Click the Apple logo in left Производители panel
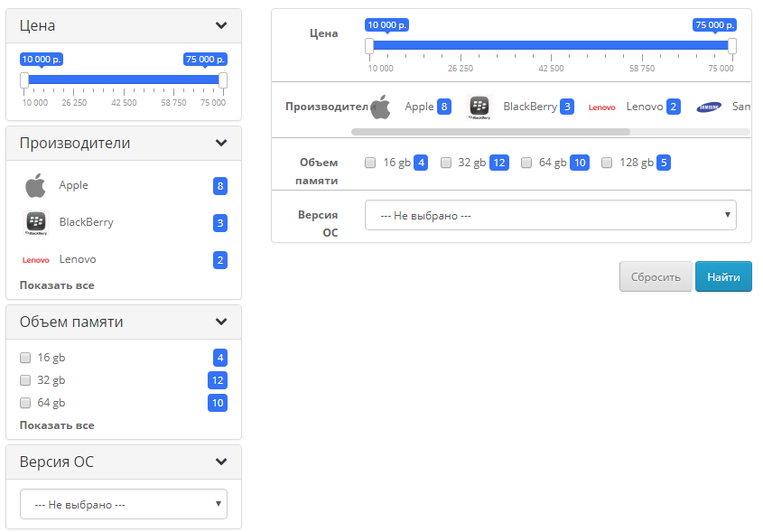 coord(35,185)
